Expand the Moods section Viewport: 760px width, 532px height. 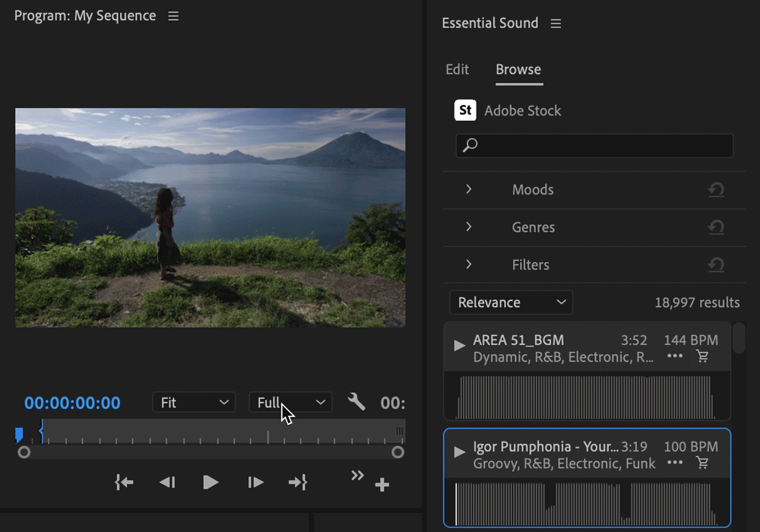[469, 189]
